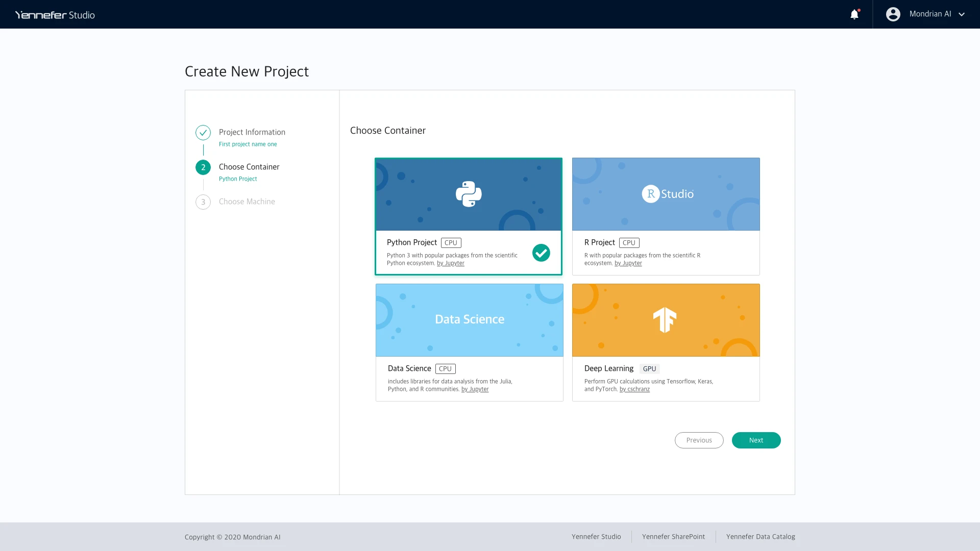The height and width of the screenshot is (551, 980).
Task: Click the step 3 circle icon
Action: point(203,202)
